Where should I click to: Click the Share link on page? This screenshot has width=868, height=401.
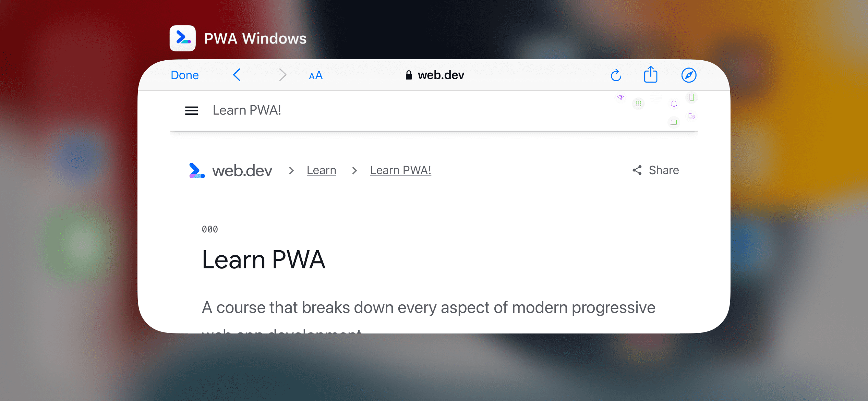656,170
